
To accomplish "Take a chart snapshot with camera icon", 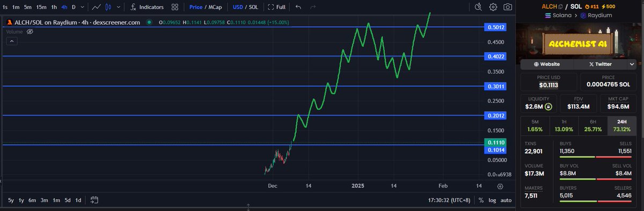I will (x=508, y=7).
